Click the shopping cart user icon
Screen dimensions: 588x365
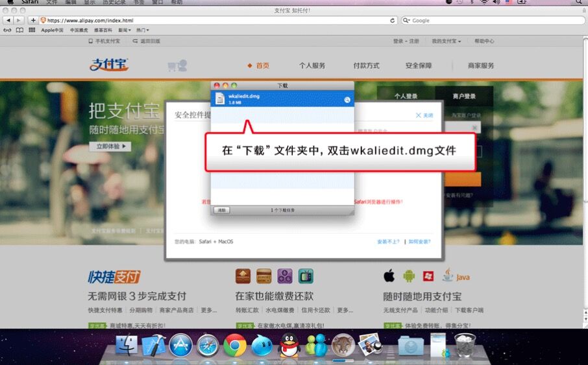click(x=177, y=65)
